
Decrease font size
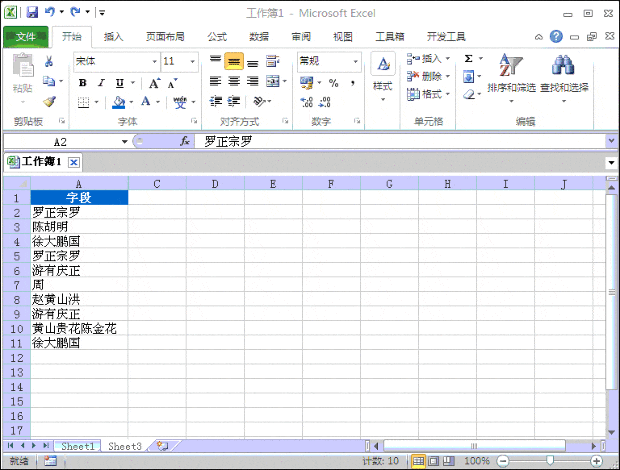172,83
